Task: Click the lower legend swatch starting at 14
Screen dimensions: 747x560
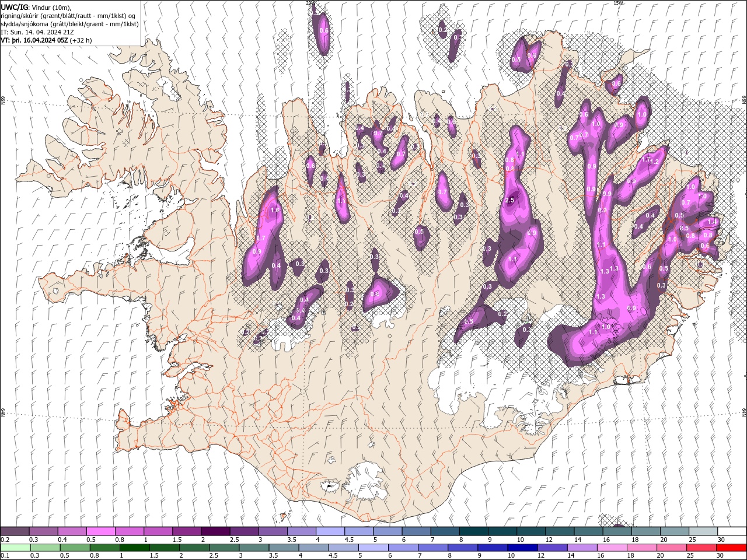Action: [581, 548]
